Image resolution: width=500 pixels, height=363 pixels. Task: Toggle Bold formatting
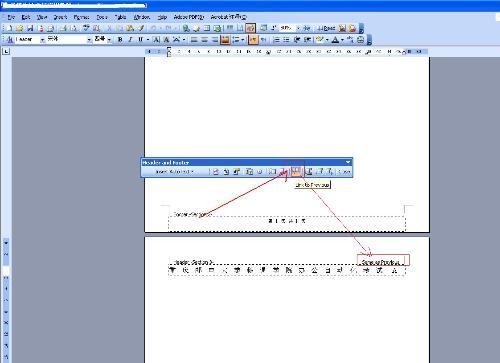(120, 40)
